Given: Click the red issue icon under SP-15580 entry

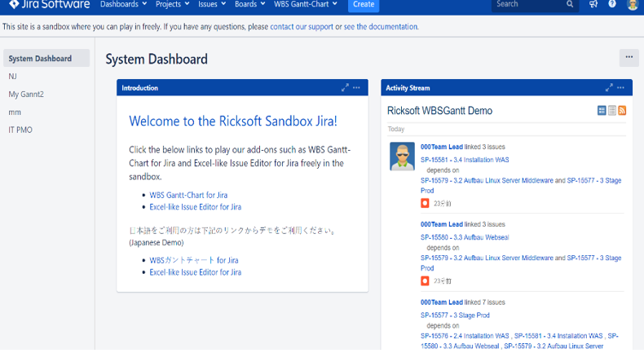Looking at the screenshot, I should [x=425, y=280].
